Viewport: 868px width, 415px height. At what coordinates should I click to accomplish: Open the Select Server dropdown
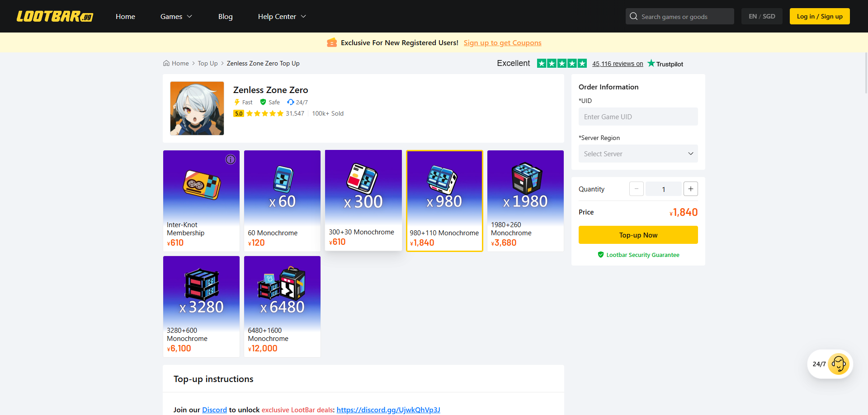click(x=638, y=154)
